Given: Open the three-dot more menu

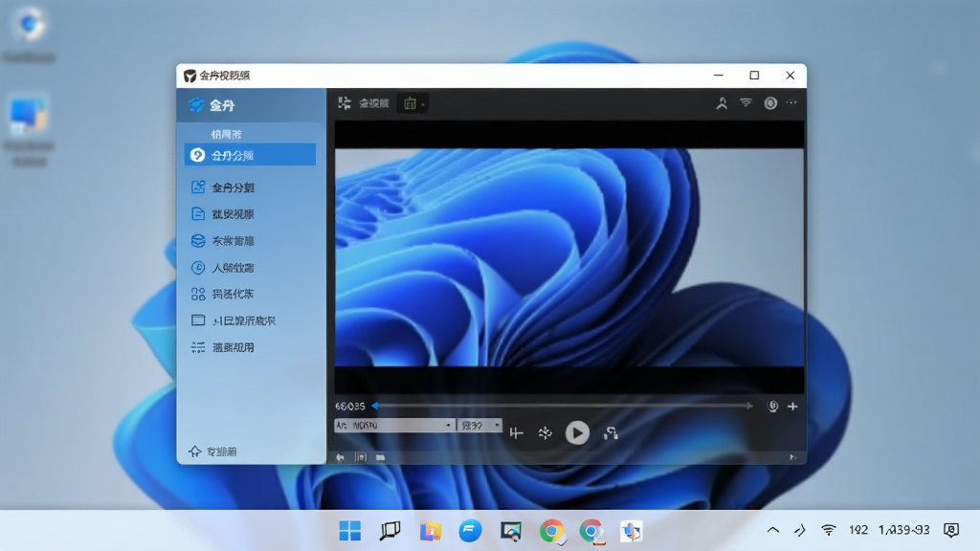Looking at the screenshot, I should [x=791, y=102].
